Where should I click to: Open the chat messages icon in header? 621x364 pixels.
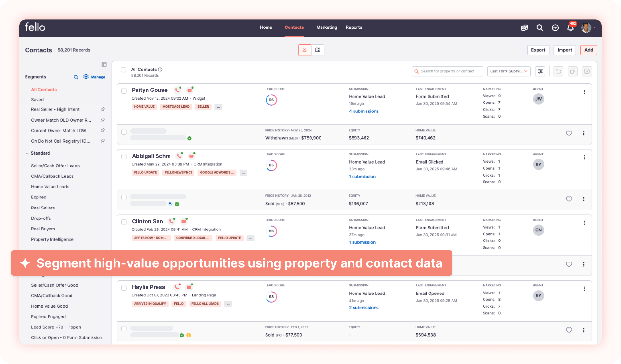coord(555,28)
